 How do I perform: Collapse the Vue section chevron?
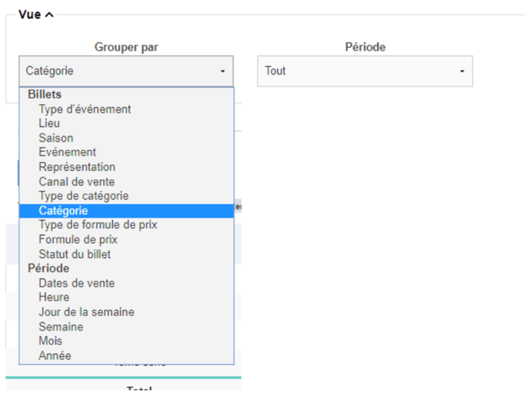[49, 15]
